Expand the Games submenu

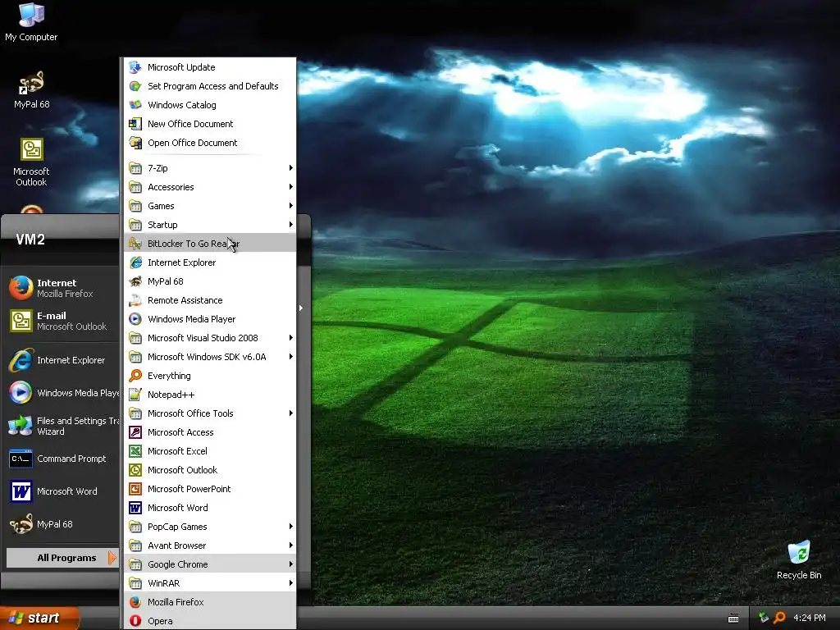(x=210, y=206)
